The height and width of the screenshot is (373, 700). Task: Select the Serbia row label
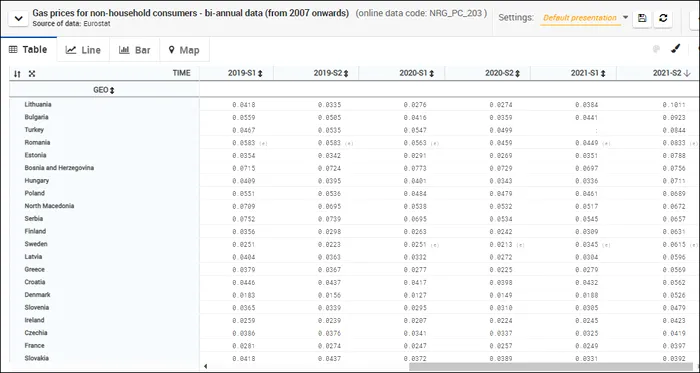33,219
